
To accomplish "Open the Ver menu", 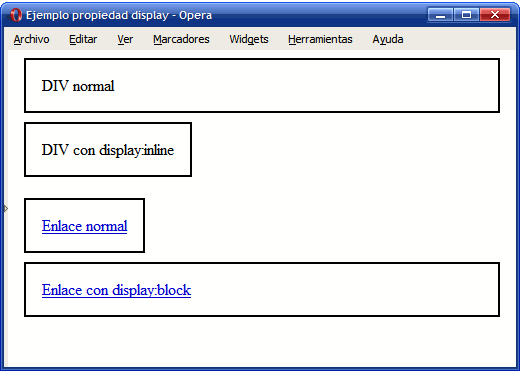I will click(125, 39).
